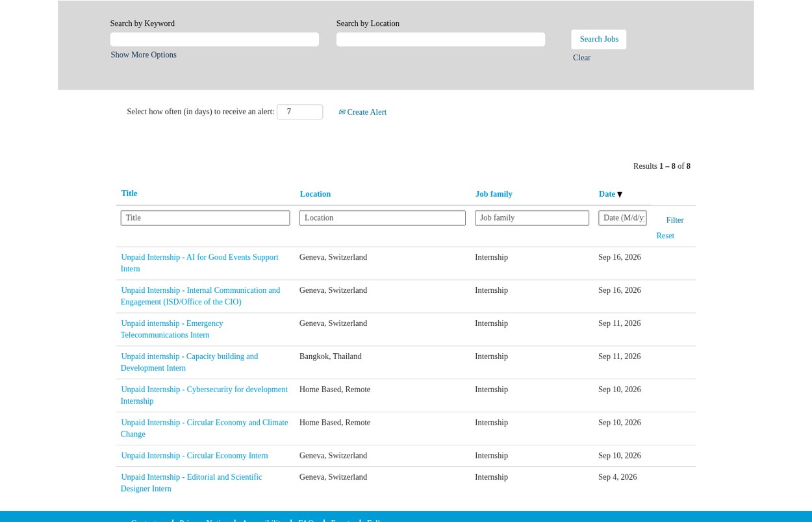Image resolution: width=812 pixels, height=522 pixels.
Task: Sort results by Title column
Action: click(x=129, y=193)
